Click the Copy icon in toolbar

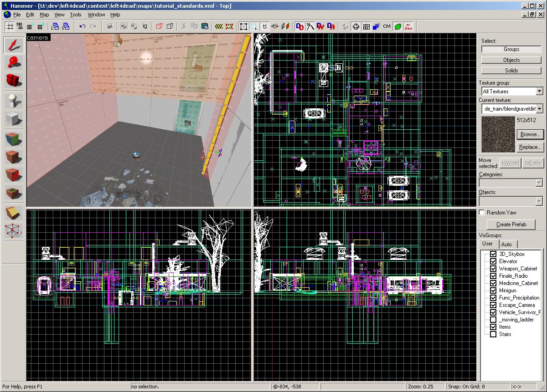[x=194, y=26]
